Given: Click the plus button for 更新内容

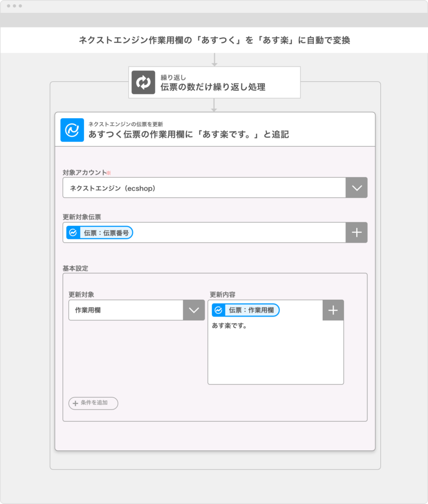Looking at the screenshot, I should point(333,310).
